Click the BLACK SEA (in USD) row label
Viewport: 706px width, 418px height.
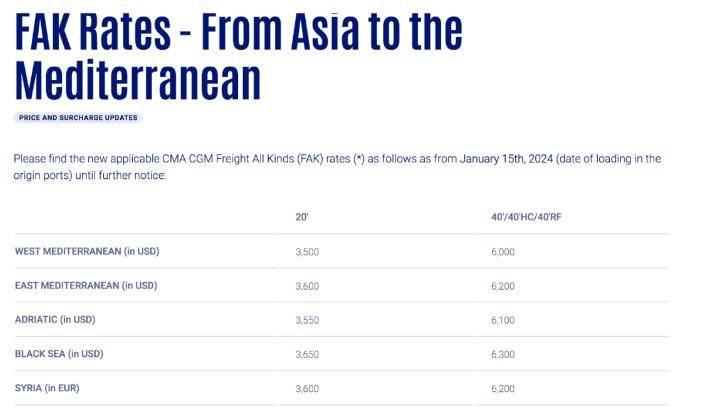click(59, 354)
